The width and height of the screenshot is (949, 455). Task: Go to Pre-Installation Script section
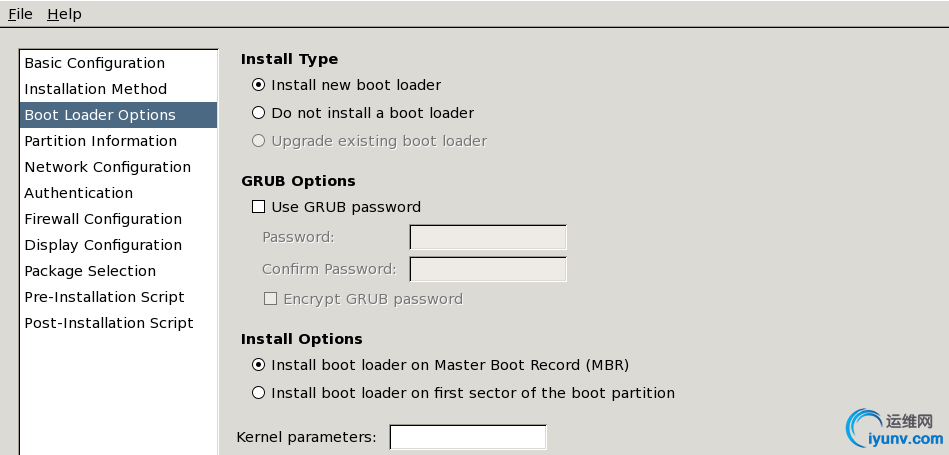point(104,297)
